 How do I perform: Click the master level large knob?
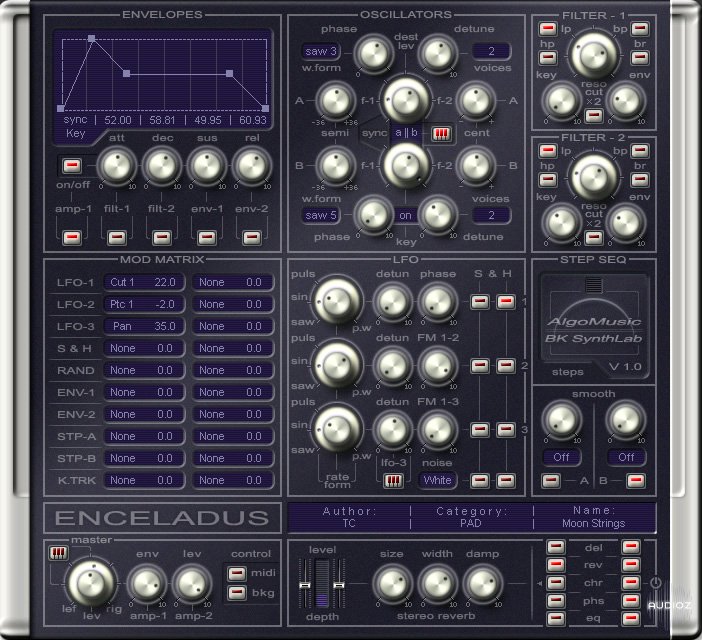[x=91, y=583]
